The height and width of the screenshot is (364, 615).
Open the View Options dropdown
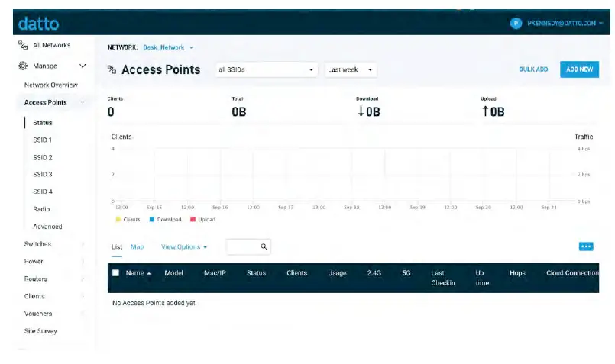(184, 246)
